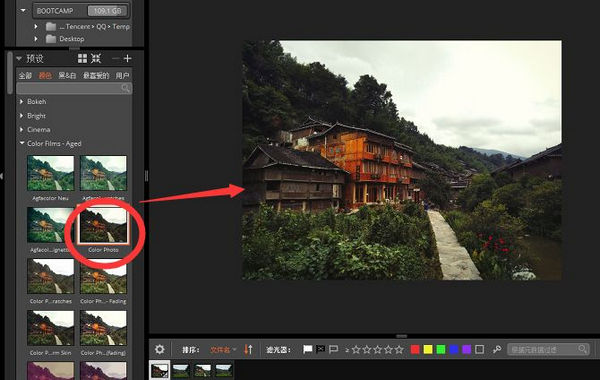Set filter to five stars
Viewport: 600px width, 380px height.
(x=399, y=349)
